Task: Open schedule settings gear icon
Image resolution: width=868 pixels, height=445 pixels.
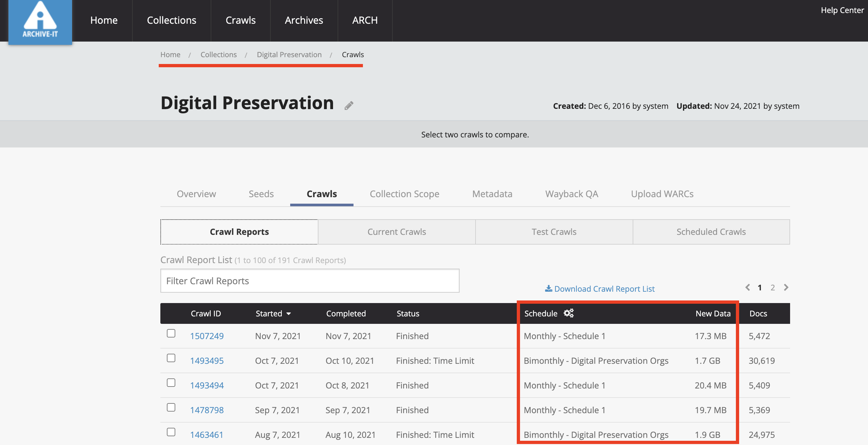Action: click(568, 313)
